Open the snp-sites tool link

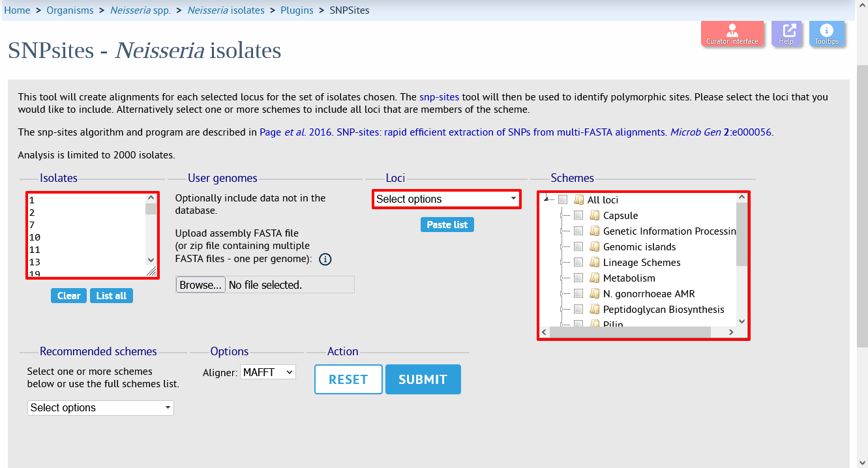point(440,96)
